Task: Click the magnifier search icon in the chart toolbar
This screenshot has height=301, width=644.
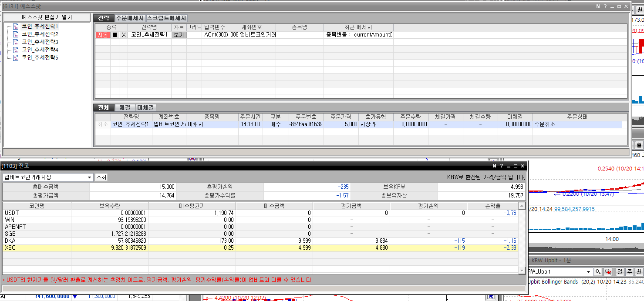Action: coord(598,271)
